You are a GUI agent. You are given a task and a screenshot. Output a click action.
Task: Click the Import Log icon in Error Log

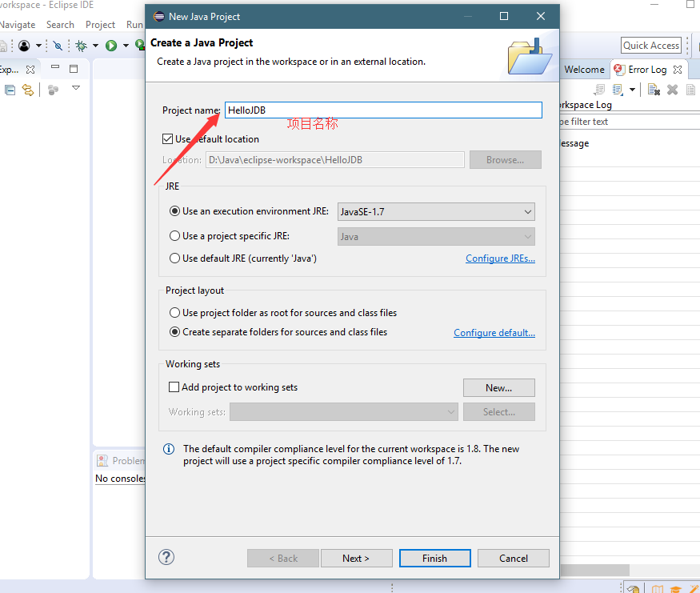(618, 90)
